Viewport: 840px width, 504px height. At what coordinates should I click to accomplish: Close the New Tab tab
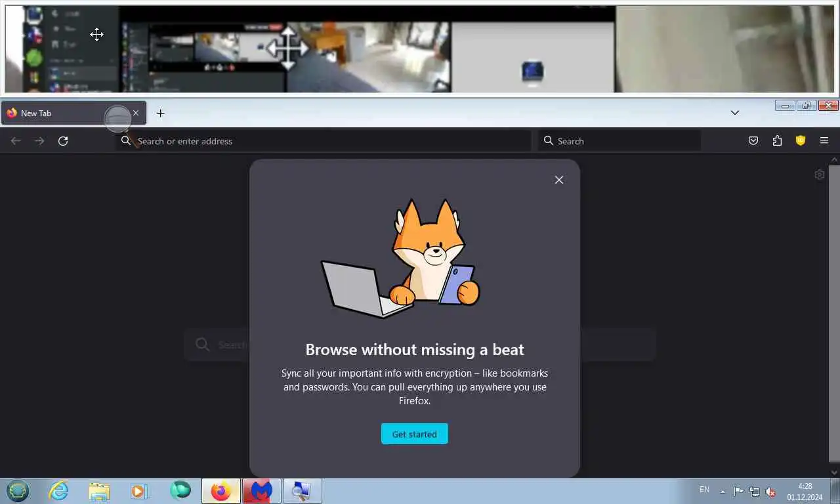point(136,113)
